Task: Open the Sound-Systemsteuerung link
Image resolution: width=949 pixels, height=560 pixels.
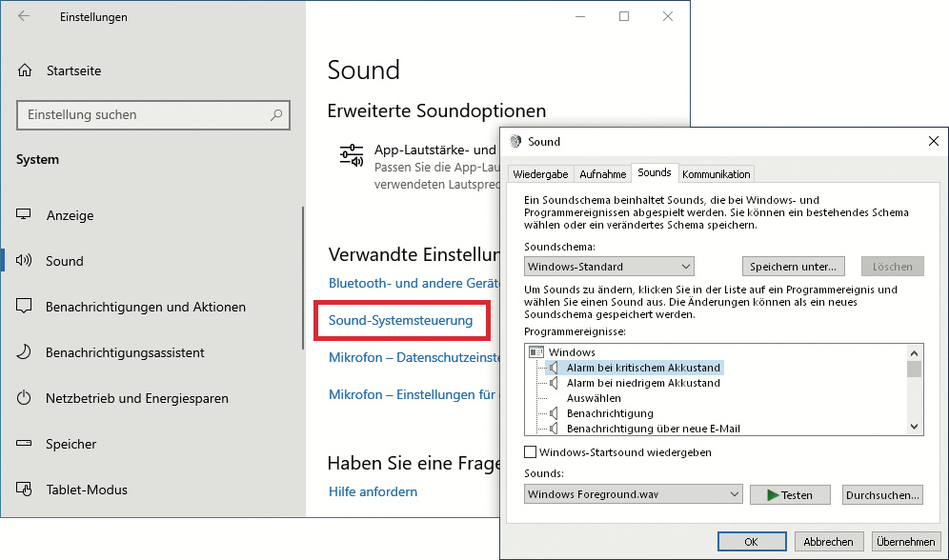Action: (400, 320)
